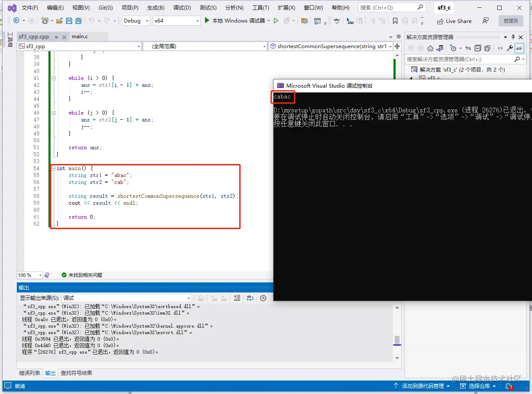The width and height of the screenshot is (532, 394).
Task: Open properties wrench icon in Solution Explorer
Action: click(510, 48)
